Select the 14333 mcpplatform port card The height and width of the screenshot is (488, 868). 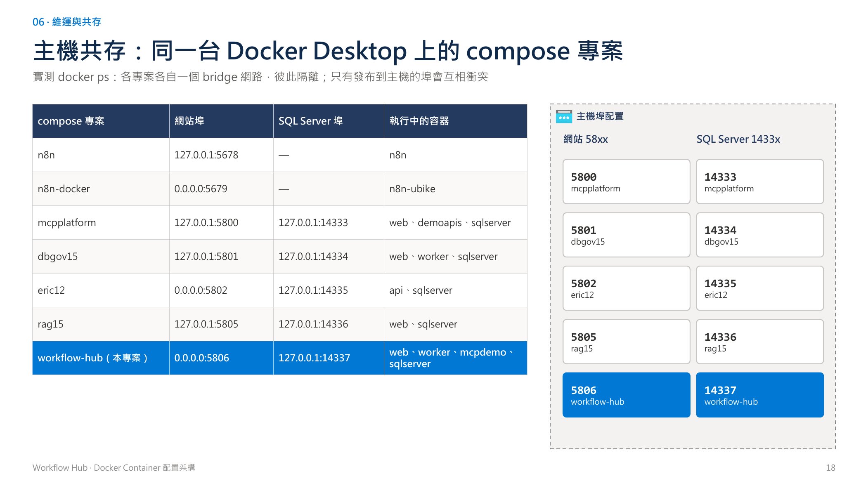[x=759, y=182]
